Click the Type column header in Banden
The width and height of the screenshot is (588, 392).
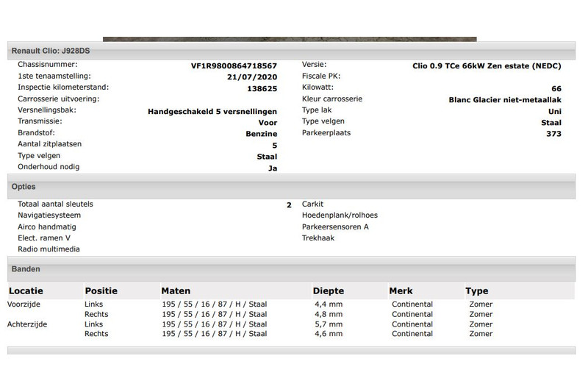(x=477, y=291)
